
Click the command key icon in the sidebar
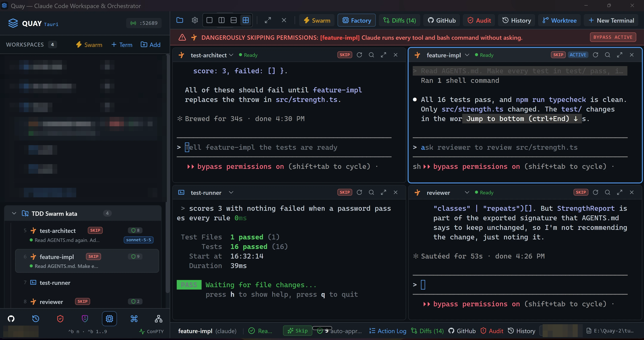click(x=134, y=319)
